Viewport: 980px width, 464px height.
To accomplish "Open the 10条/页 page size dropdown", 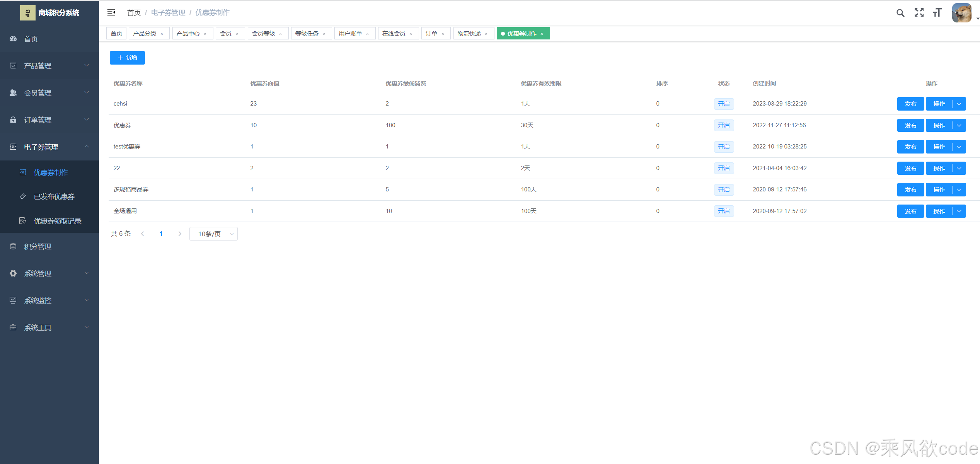I will tap(213, 234).
